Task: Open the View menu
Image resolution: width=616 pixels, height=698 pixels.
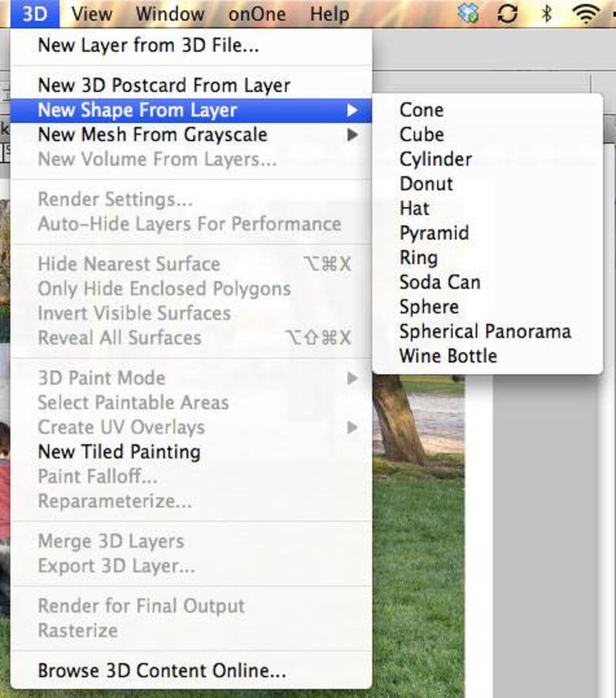Action: coord(91,14)
